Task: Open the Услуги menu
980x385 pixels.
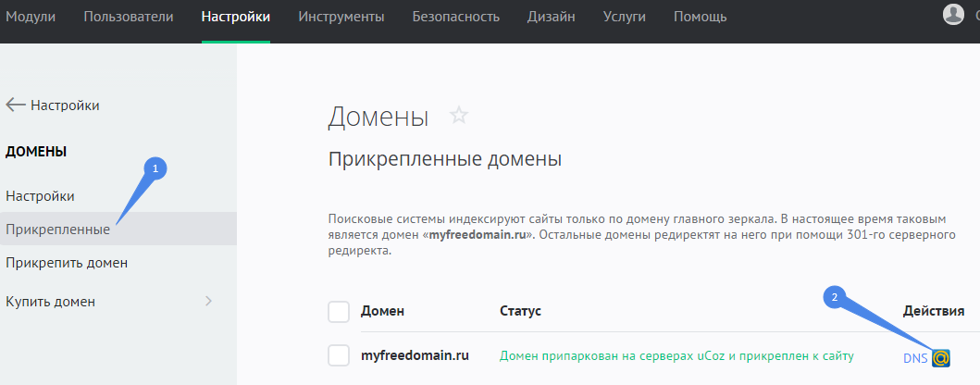Action: pos(624,17)
